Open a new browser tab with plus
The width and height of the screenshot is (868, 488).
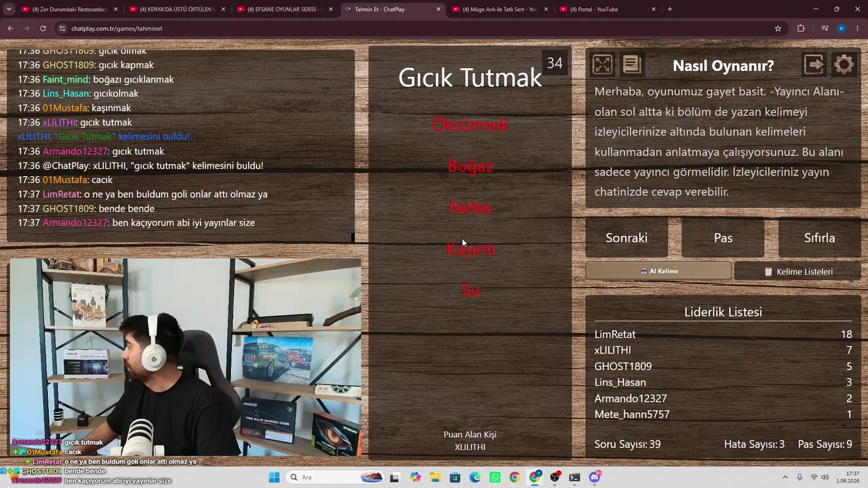[670, 9]
